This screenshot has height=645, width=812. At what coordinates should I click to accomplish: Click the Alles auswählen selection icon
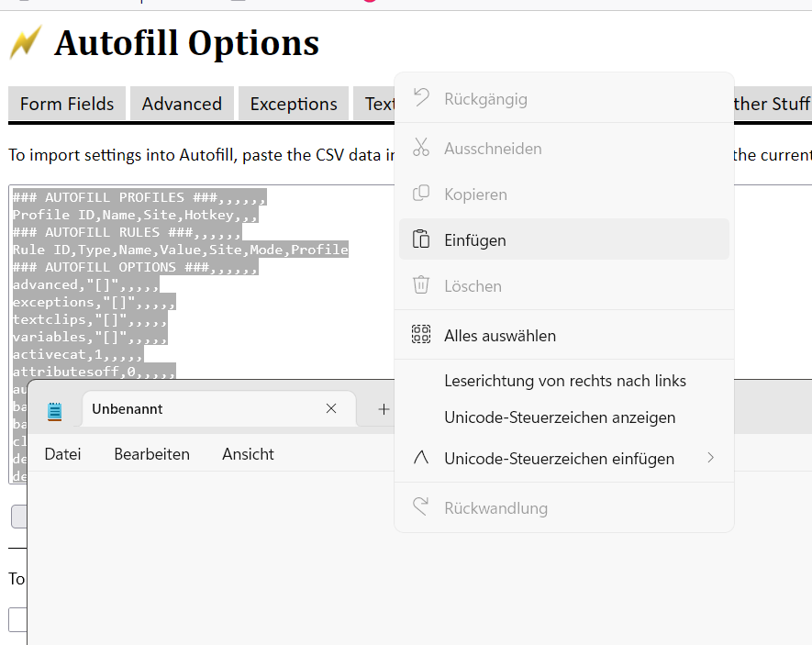(x=421, y=335)
